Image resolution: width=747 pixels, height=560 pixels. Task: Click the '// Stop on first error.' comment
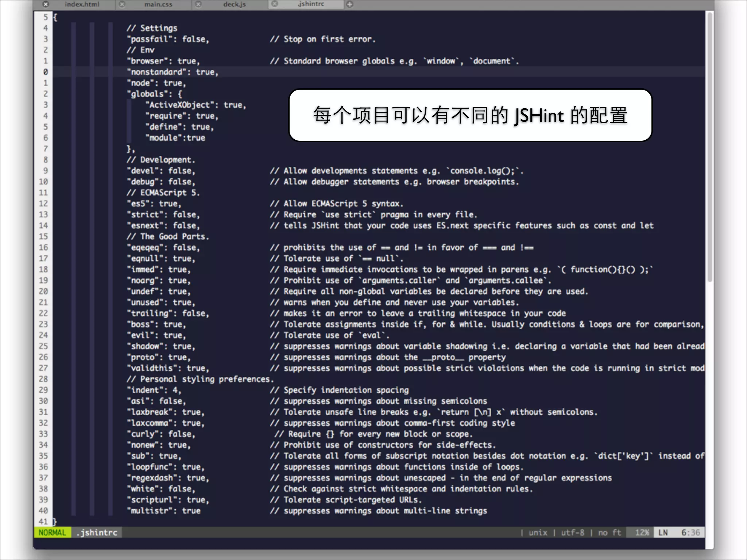point(322,39)
